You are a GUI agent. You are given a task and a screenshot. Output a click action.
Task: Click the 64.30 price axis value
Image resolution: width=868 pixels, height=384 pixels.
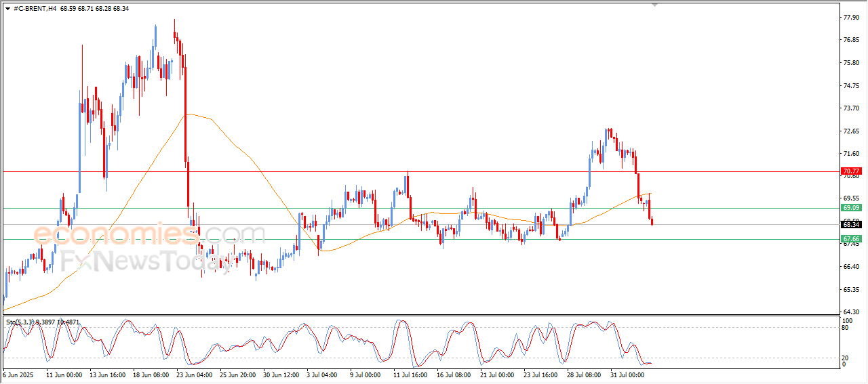tap(850, 312)
